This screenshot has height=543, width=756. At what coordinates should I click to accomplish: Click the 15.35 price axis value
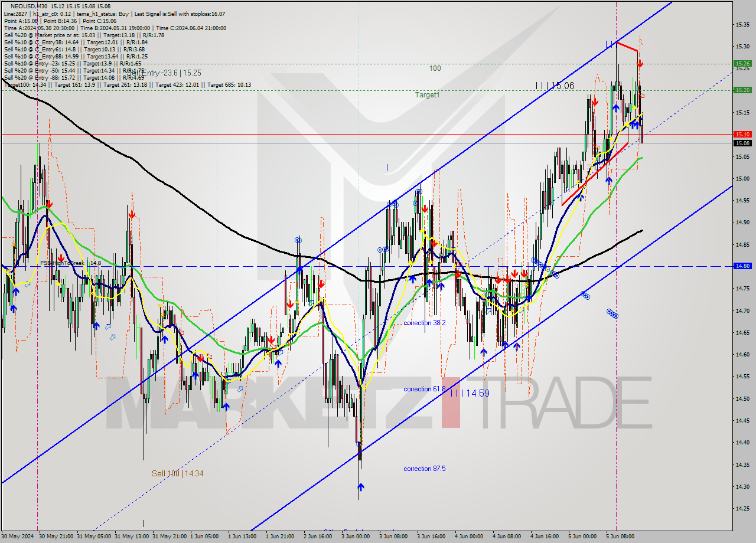point(742,24)
